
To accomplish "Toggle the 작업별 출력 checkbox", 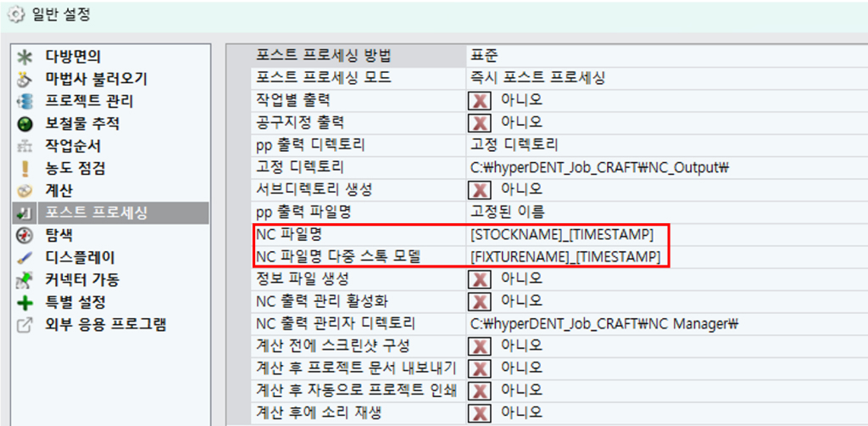I will (481, 100).
